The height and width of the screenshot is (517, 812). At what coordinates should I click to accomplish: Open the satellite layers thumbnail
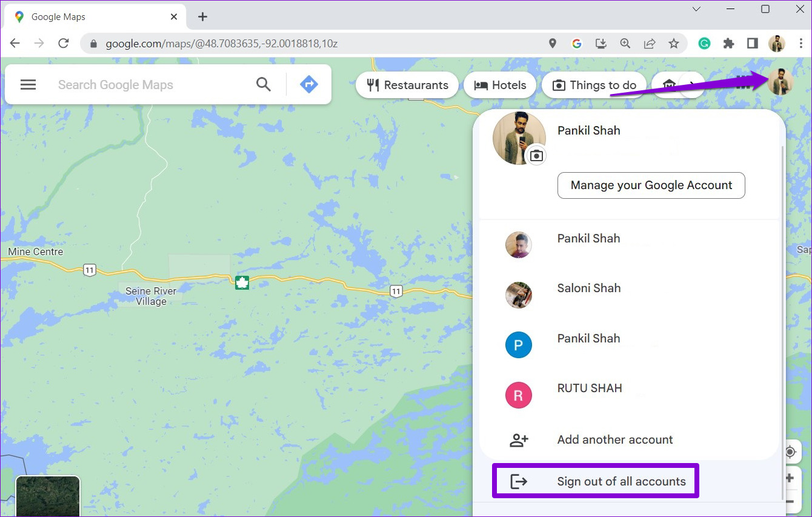click(x=47, y=496)
